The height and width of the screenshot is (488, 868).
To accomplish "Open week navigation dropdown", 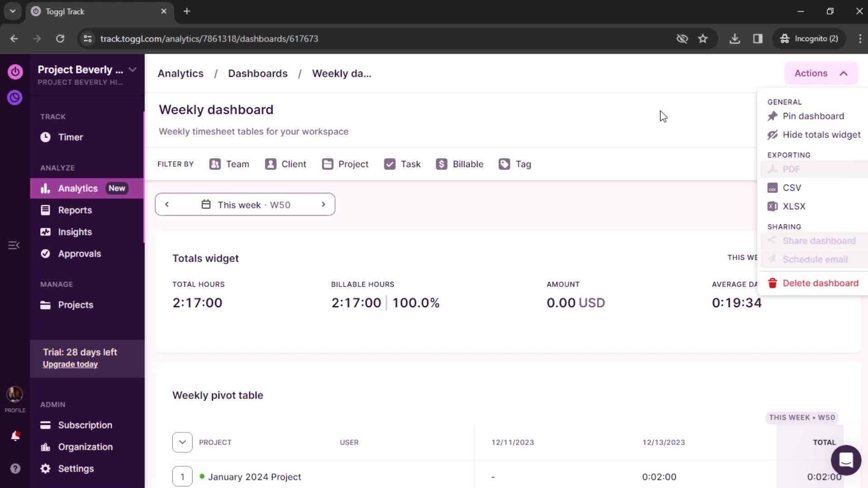I will 245,204.
